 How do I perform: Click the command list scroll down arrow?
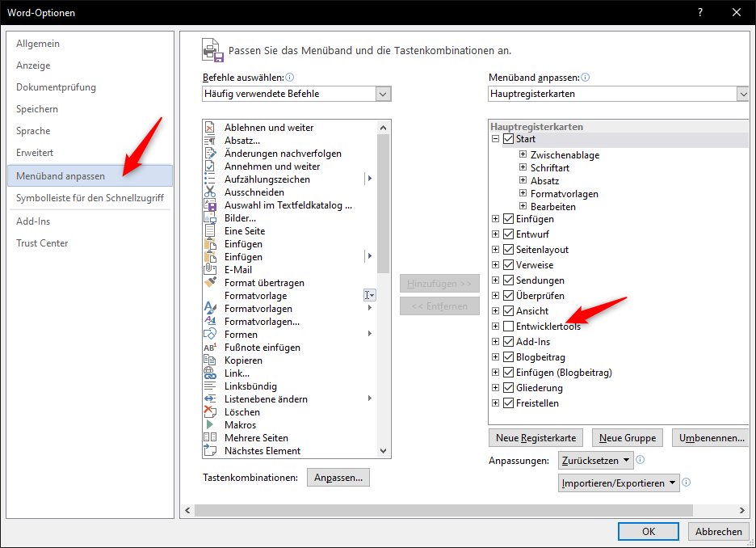(x=384, y=451)
